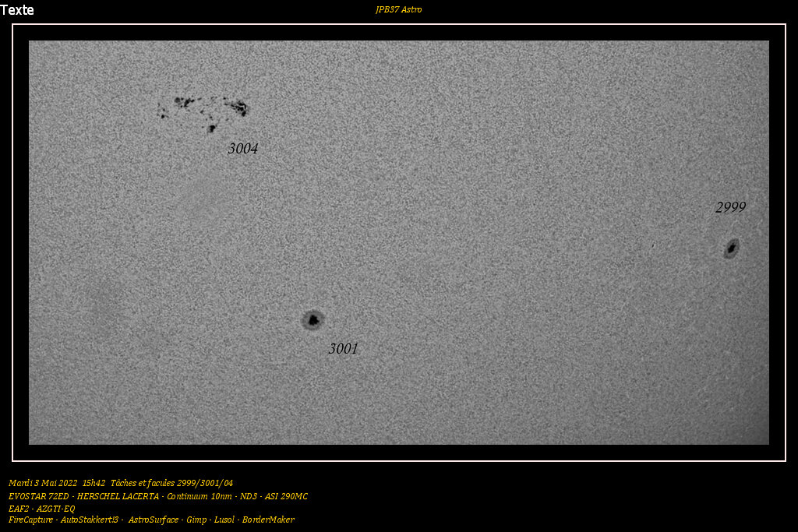Click the sunspot next to label 2999
Image resolution: width=798 pixels, height=532 pixels.
731,248
